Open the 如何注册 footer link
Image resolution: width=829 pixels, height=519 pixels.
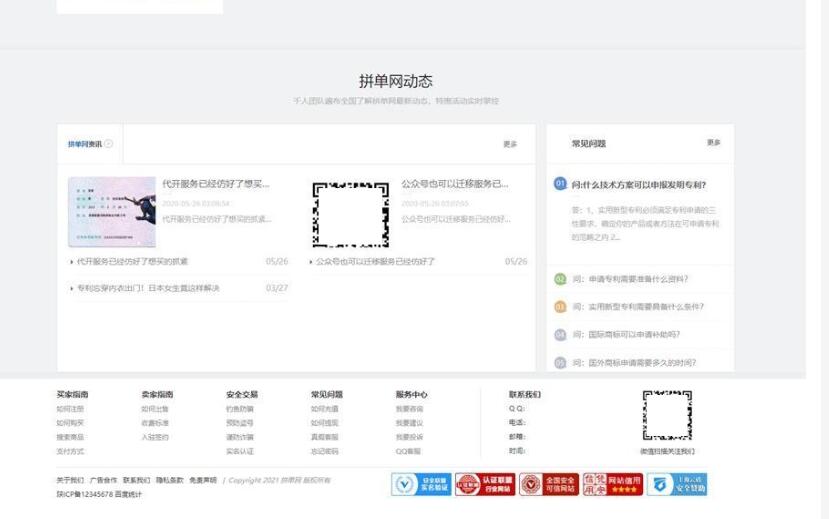[70, 409]
